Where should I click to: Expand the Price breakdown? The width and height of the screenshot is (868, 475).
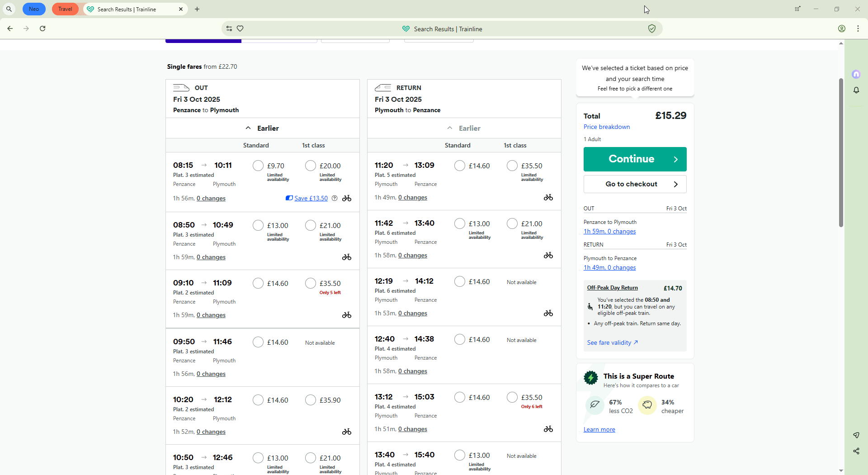click(x=607, y=127)
